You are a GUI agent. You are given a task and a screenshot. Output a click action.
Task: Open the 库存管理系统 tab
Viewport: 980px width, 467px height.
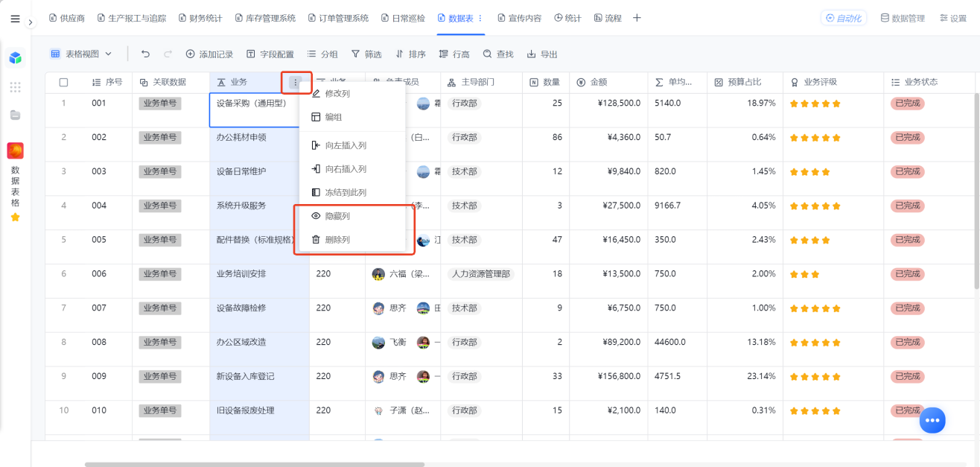pyautogui.click(x=265, y=18)
